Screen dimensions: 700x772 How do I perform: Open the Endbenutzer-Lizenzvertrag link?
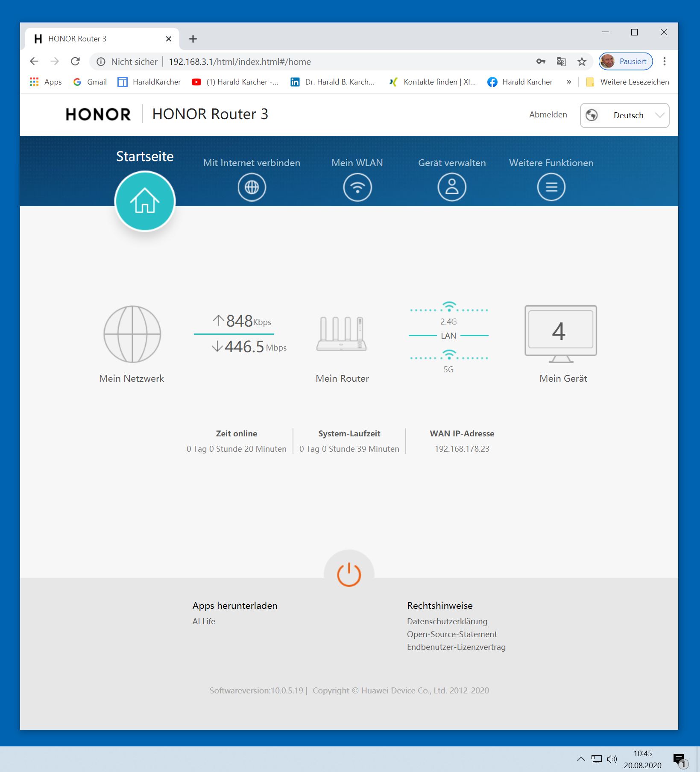point(456,647)
